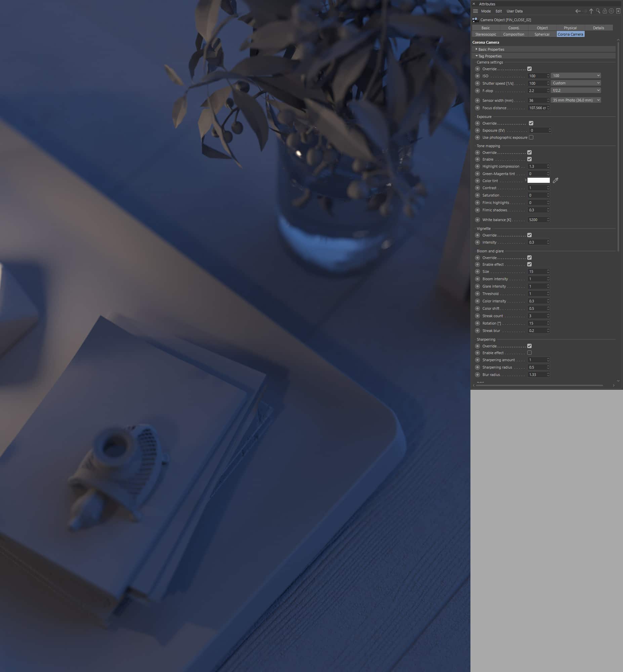The height and width of the screenshot is (672, 623).
Task: Click the keyframe dot beside Exposure (EV)
Action: (477, 130)
